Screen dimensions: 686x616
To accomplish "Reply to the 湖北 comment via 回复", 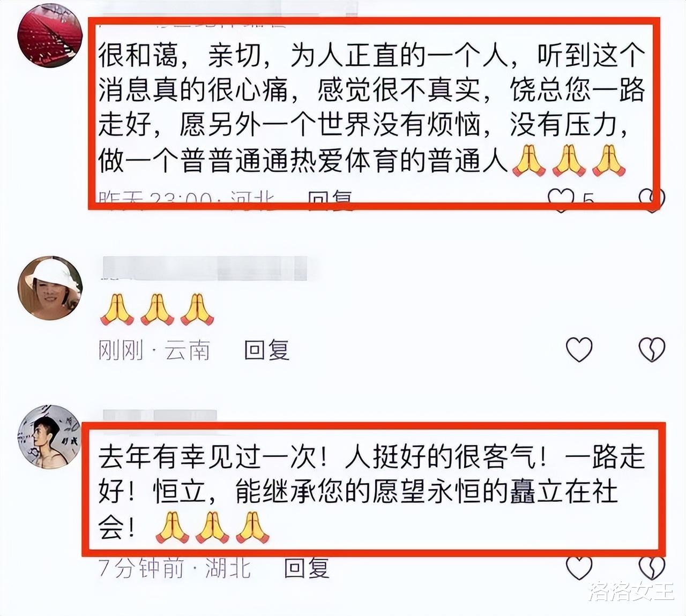I will tap(306, 568).
